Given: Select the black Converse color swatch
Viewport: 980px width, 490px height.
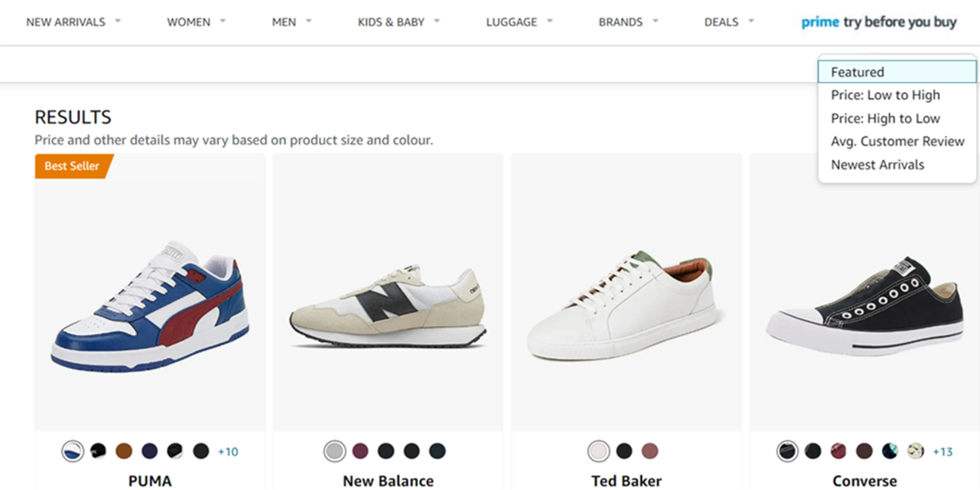Looking at the screenshot, I should (x=786, y=450).
